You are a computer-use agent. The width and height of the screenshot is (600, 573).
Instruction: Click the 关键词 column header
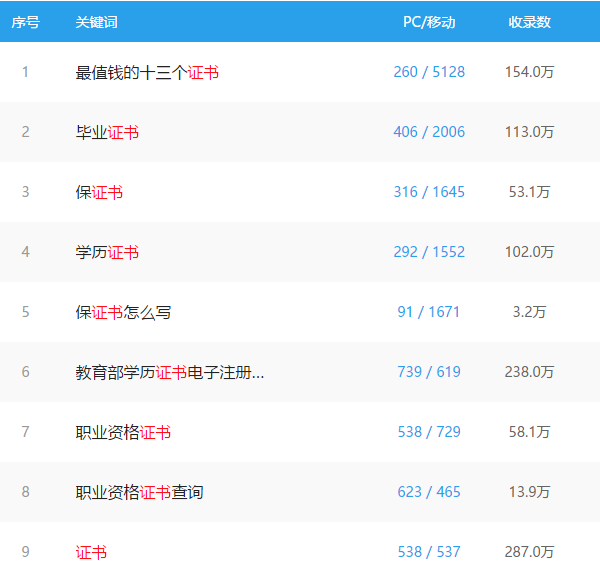96,22
